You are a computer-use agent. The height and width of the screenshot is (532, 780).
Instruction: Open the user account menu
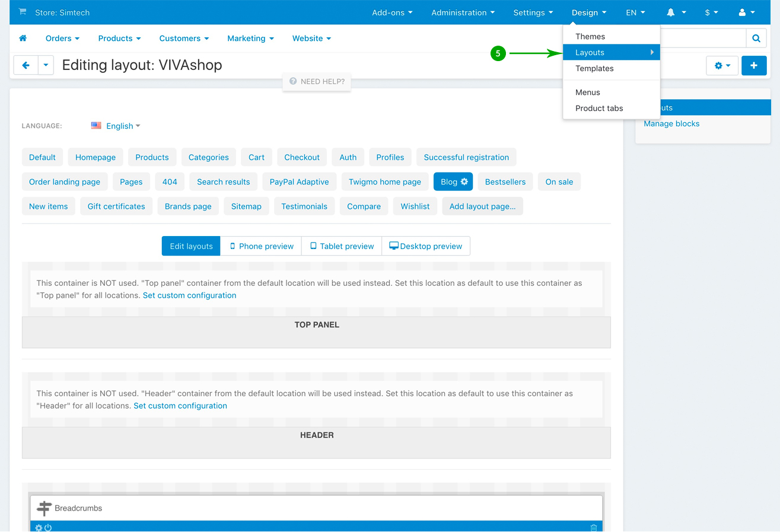coord(746,12)
